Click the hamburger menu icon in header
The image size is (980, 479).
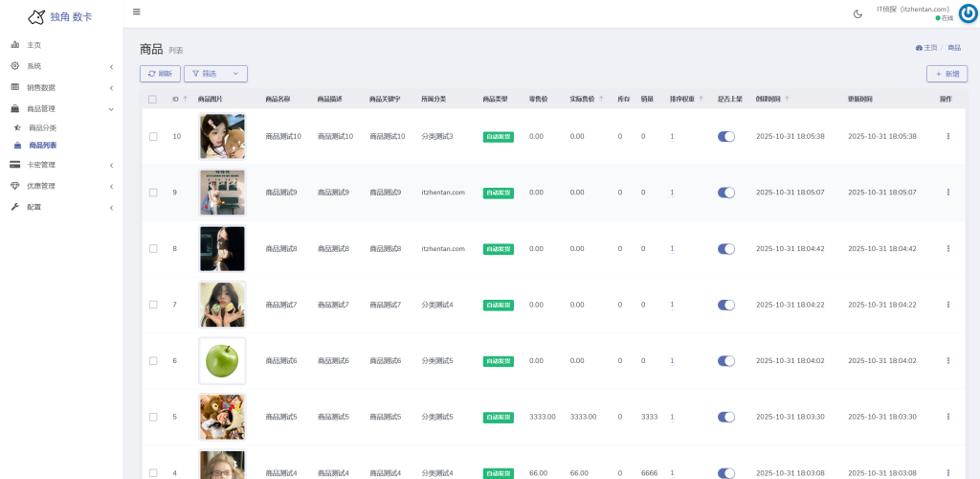137,12
